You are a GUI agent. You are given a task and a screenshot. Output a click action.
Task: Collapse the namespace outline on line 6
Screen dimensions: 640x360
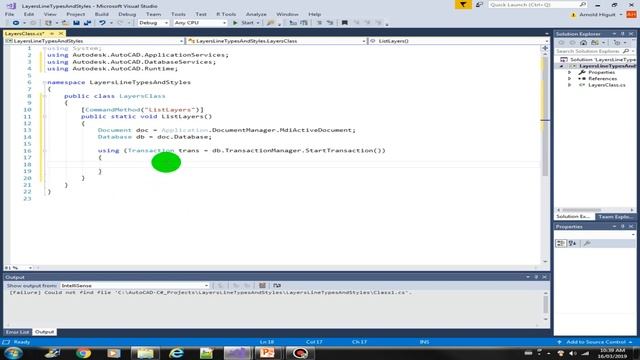44,82
